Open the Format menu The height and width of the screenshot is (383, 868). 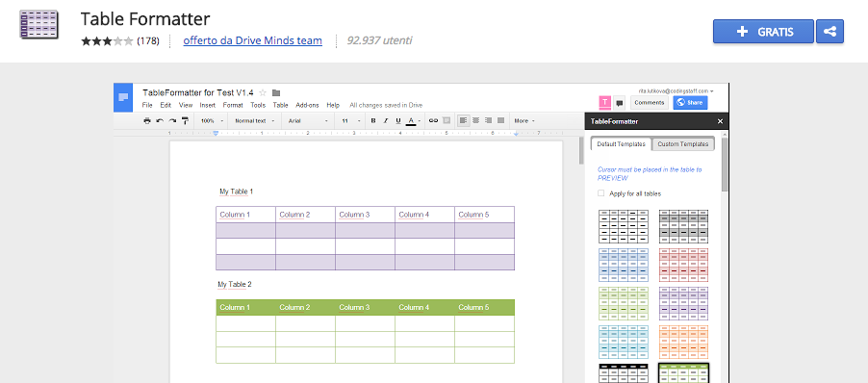233,105
